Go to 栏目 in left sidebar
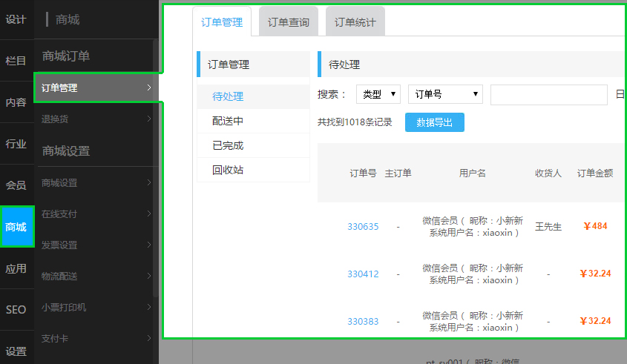This screenshot has height=364, width=627. tap(16, 61)
